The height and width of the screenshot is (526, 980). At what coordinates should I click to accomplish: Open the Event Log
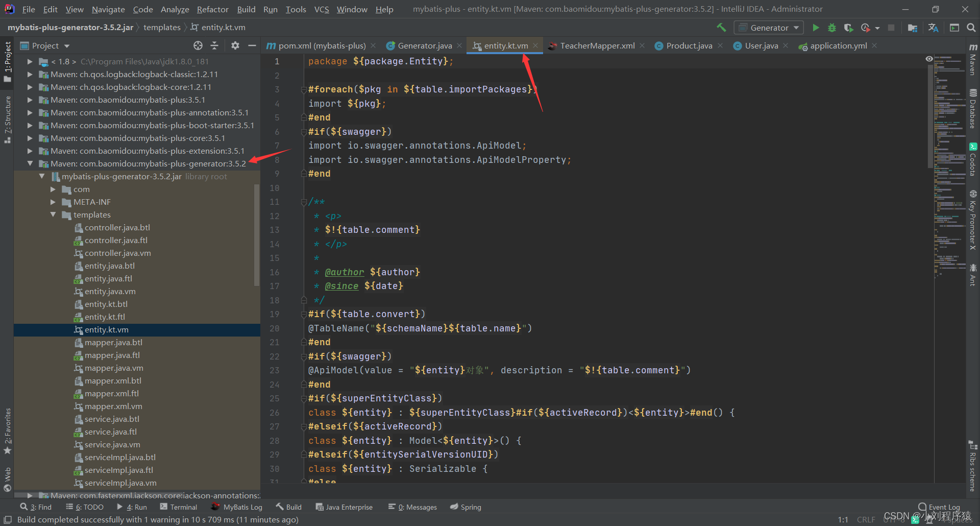939,507
